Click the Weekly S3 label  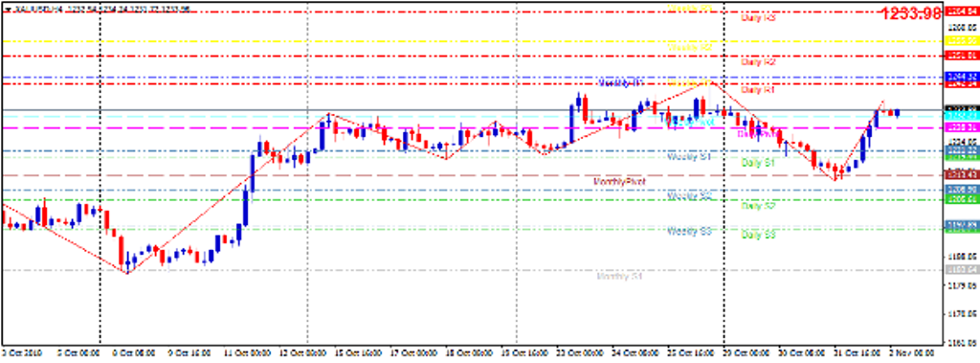(690, 232)
